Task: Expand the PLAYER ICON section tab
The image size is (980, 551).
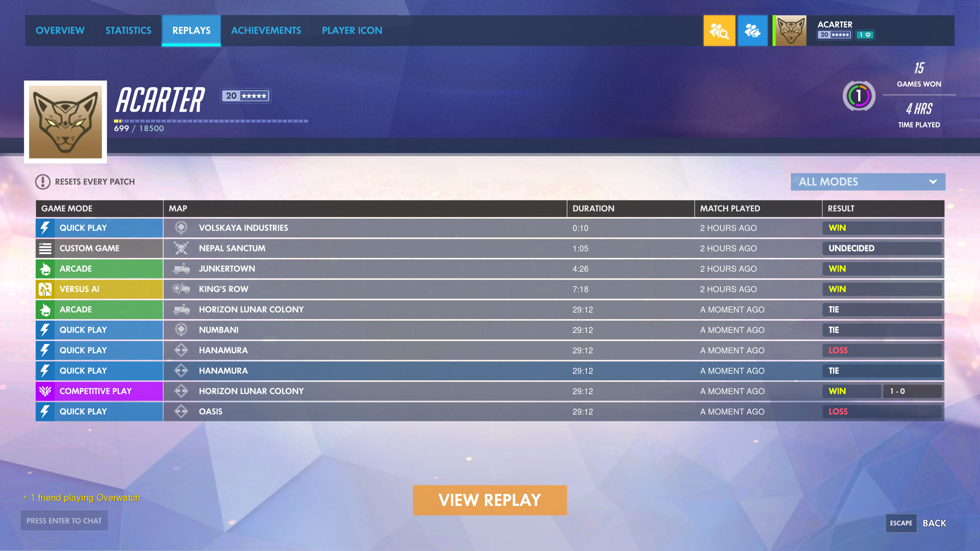Action: click(x=352, y=30)
